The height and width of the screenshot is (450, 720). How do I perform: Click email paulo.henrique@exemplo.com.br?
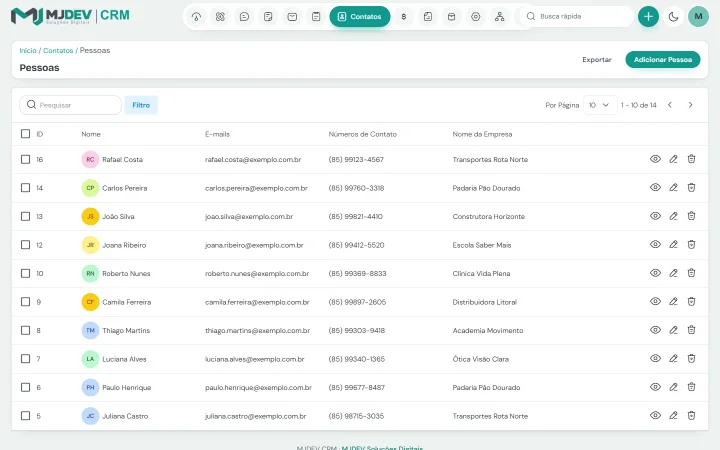[x=258, y=388]
